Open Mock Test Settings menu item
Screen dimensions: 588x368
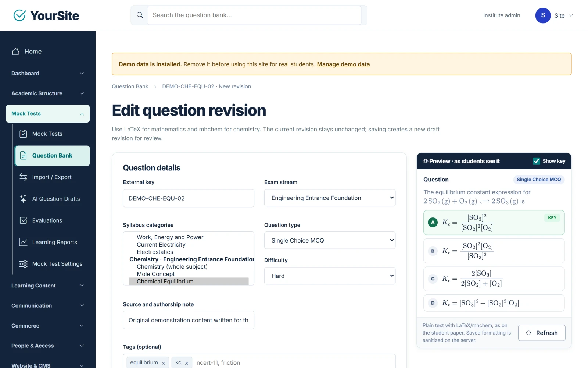(52, 264)
